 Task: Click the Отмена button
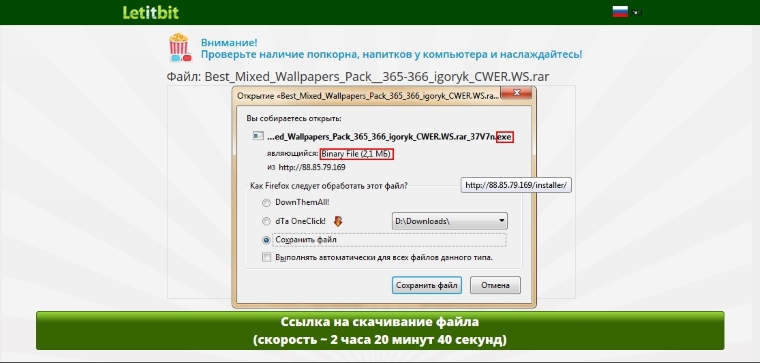(x=495, y=285)
